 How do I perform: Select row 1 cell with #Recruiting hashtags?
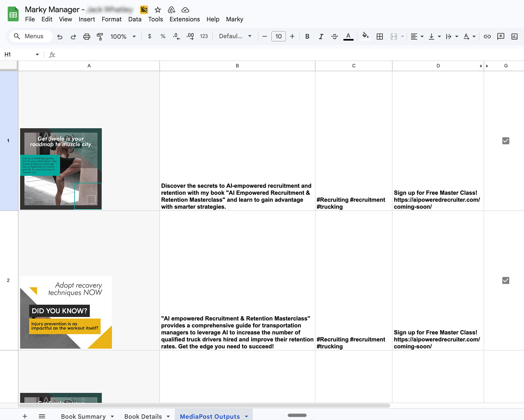[354, 141]
